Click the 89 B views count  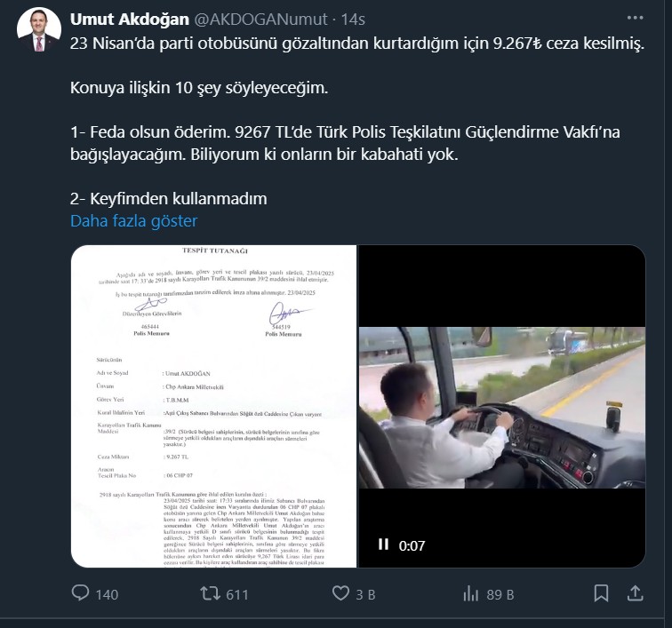pyautogui.click(x=500, y=594)
